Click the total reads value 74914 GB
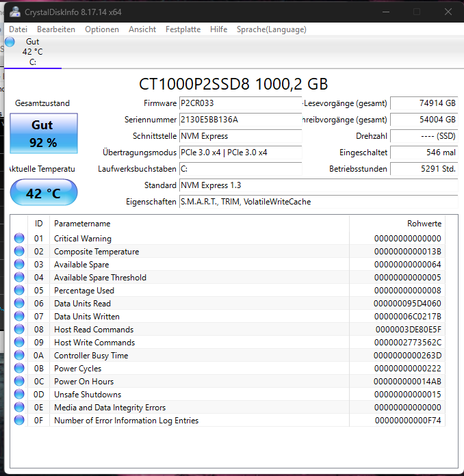464x476 pixels. (424, 103)
